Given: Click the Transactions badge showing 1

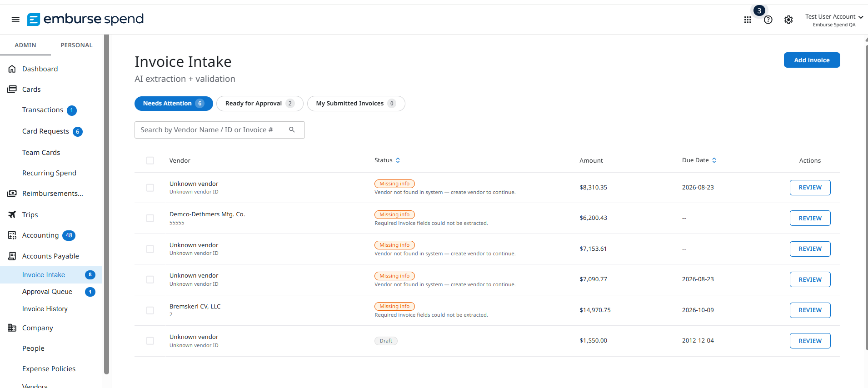Looking at the screenshot, I should (x=72, y=110).
